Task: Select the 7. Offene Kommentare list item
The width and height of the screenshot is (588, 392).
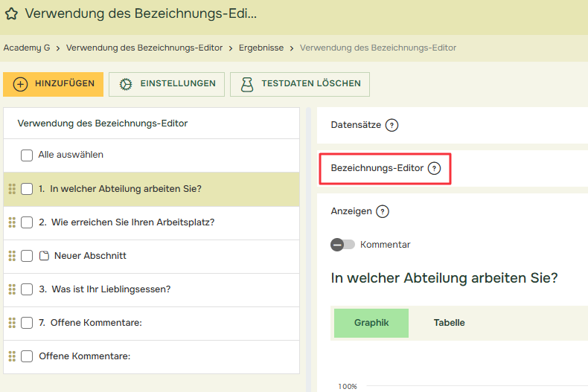Action: coord(96,323)
